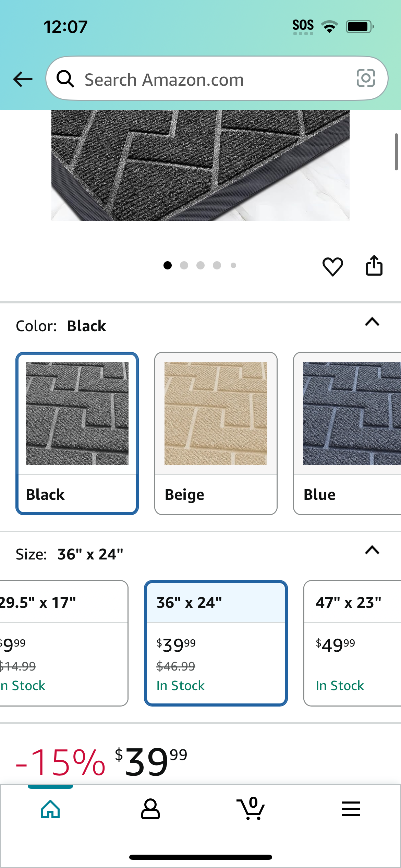The height and width of the screenshot is (868, 401).
Task: Select the 47" x 23" size option
Action: (x=352, y=643)
